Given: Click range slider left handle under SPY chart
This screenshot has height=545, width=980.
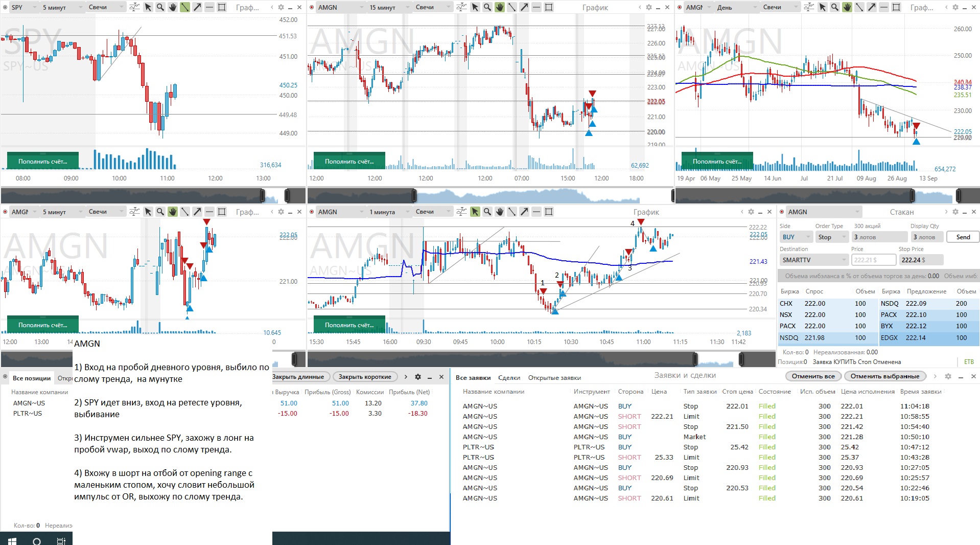Looking at the screenshot, I should coord(263,195).
